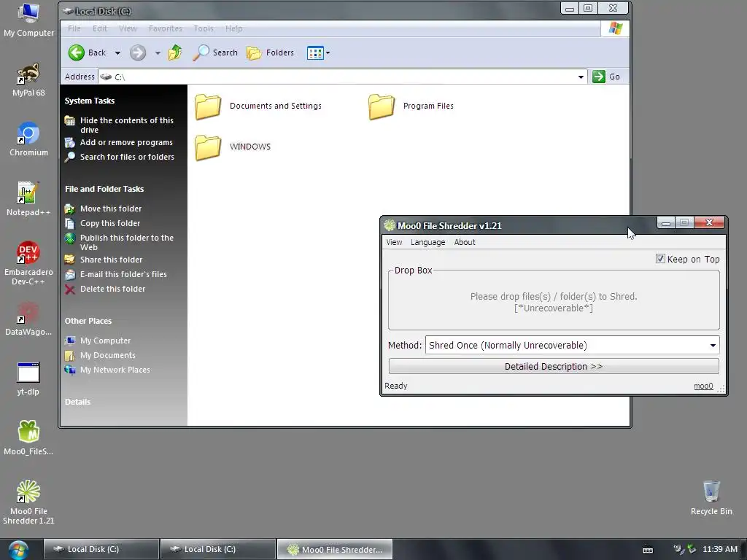The image size is (747, 560).
Task: Open the Views icon in toolbar
Action: [x=315, y=52]
